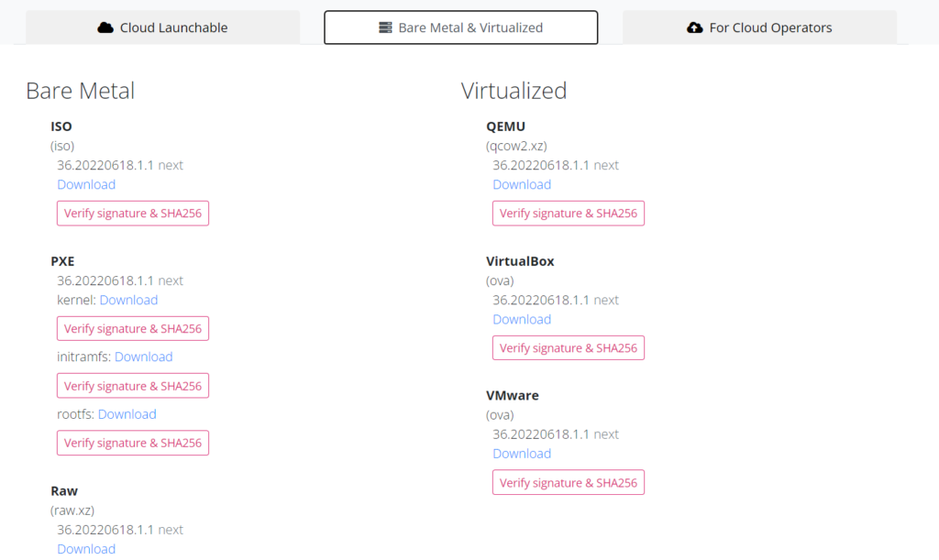Verify signature & SHA256 for rootfs
Image resolution: width=939 pixels, height=560 pixels.
pyautogui.click(x=133, y=443)
